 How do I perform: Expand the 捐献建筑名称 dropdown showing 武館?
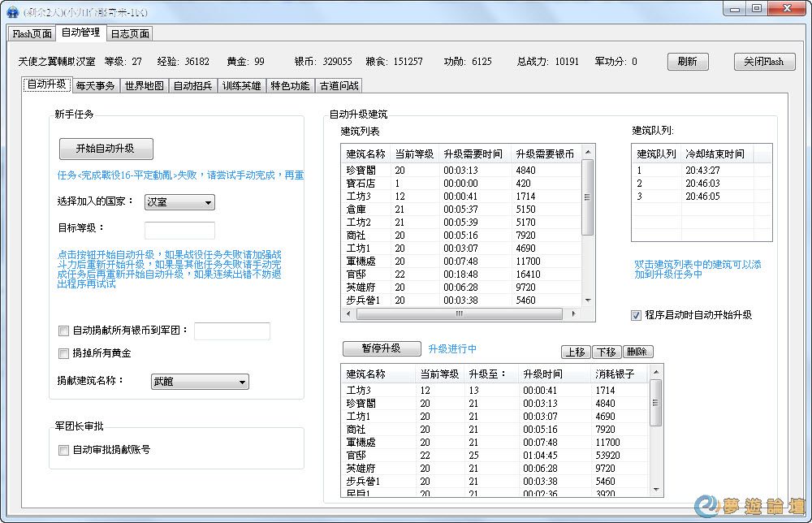pyautogui.click(x=200, y=382)
